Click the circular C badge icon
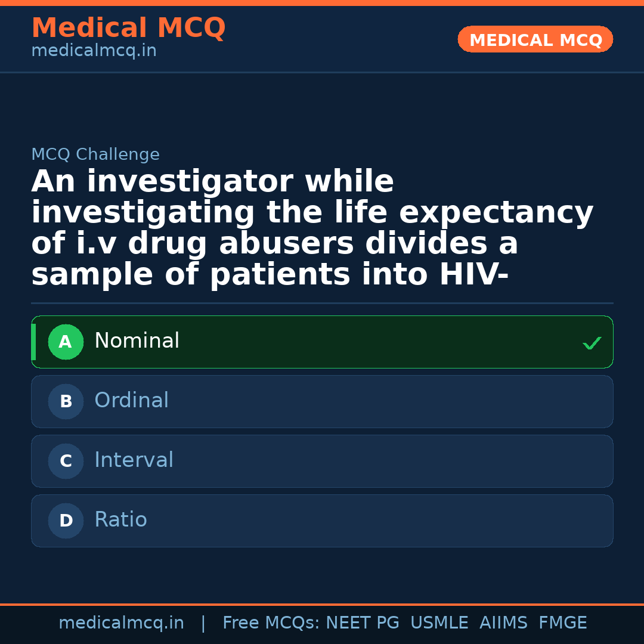The image size is (644, 644). pos(66,461)
